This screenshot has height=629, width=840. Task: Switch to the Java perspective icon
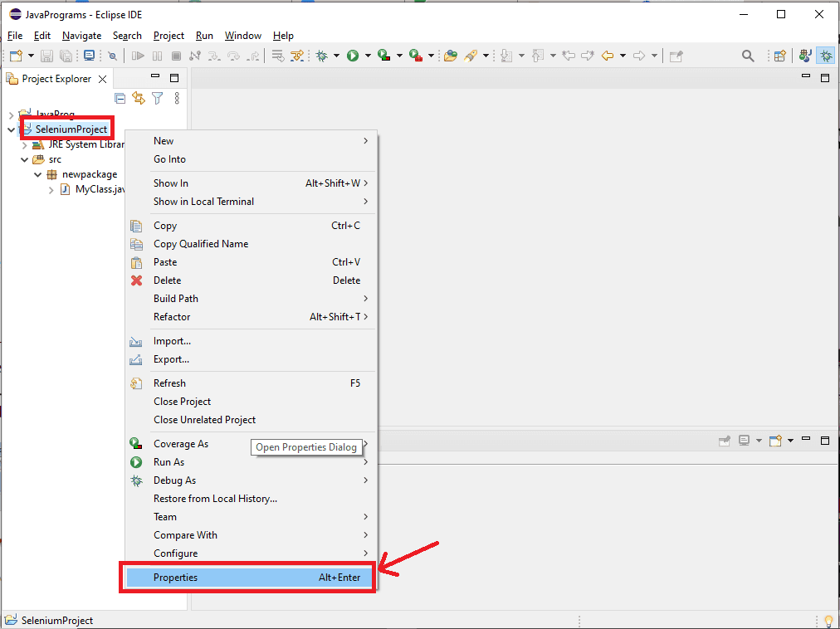tap(804, 56)
